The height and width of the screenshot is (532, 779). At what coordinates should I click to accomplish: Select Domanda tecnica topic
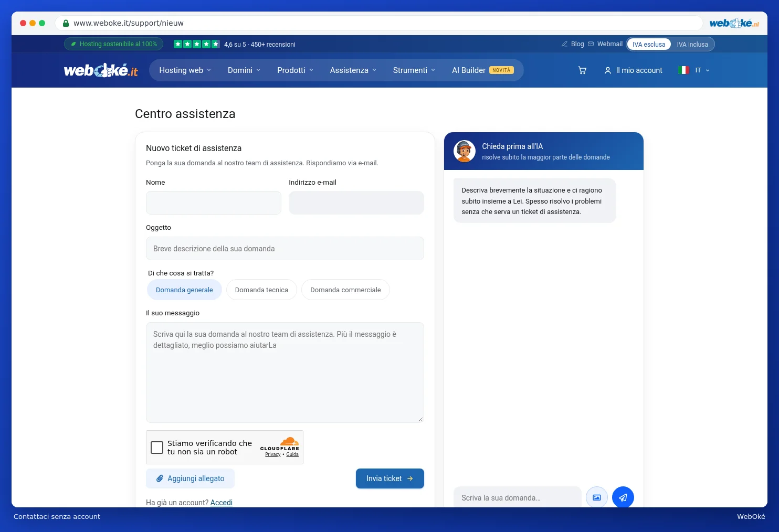261,290
